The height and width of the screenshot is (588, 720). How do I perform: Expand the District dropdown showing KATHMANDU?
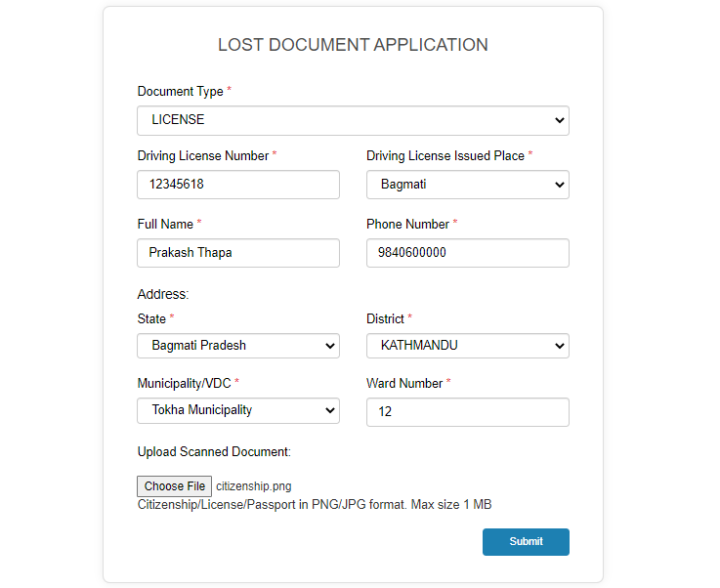pyautogui.click(x=467, y=346)
